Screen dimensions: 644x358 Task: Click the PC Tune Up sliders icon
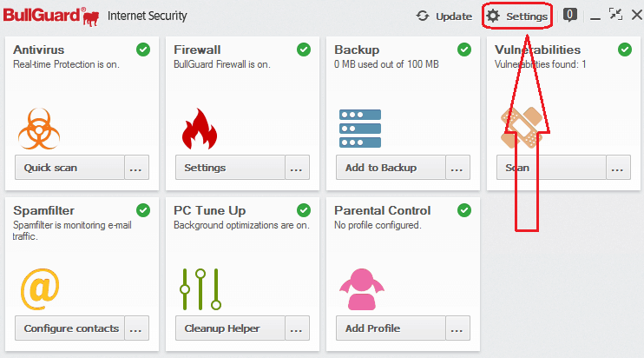click(x=200, y=289)
